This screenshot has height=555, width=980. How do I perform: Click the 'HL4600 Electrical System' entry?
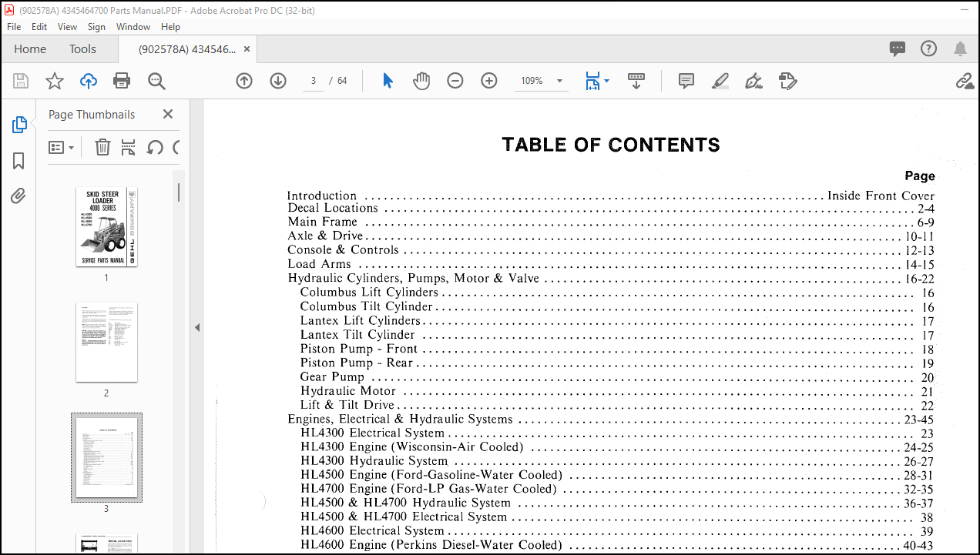372,530
